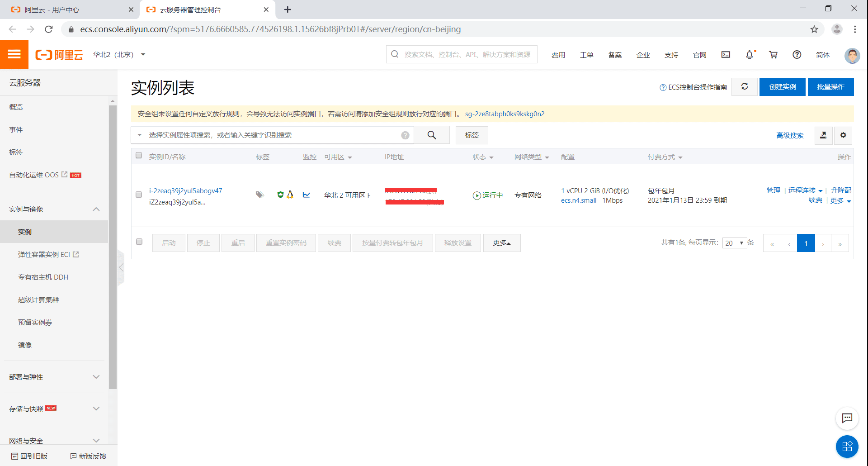This screenshot has height=466, width=868.
Task: Open the blue apps grid button
Action: 847,447
